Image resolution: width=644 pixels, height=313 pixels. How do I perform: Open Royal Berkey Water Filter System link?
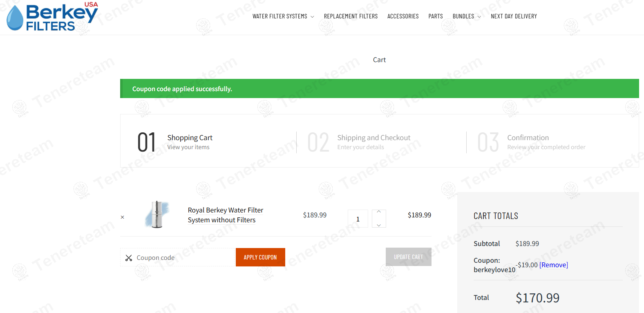(226, 215)
